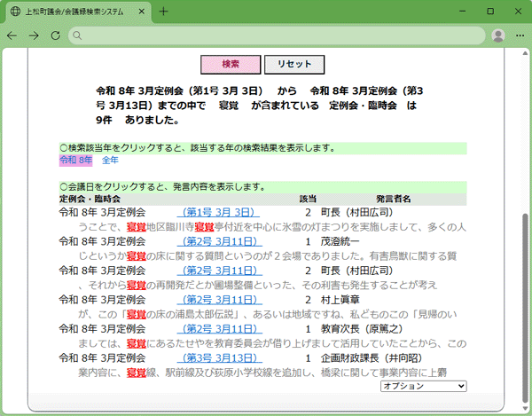Go back with the browser back arrow
Viewport: 532px width, 416px height.
point(12,35)
